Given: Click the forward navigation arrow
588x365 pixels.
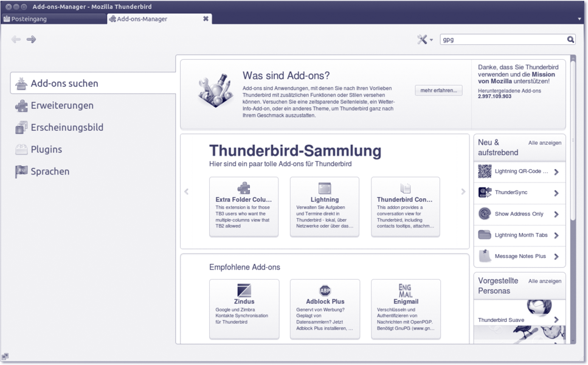Looking at the screenshot, I should point(31,40).
